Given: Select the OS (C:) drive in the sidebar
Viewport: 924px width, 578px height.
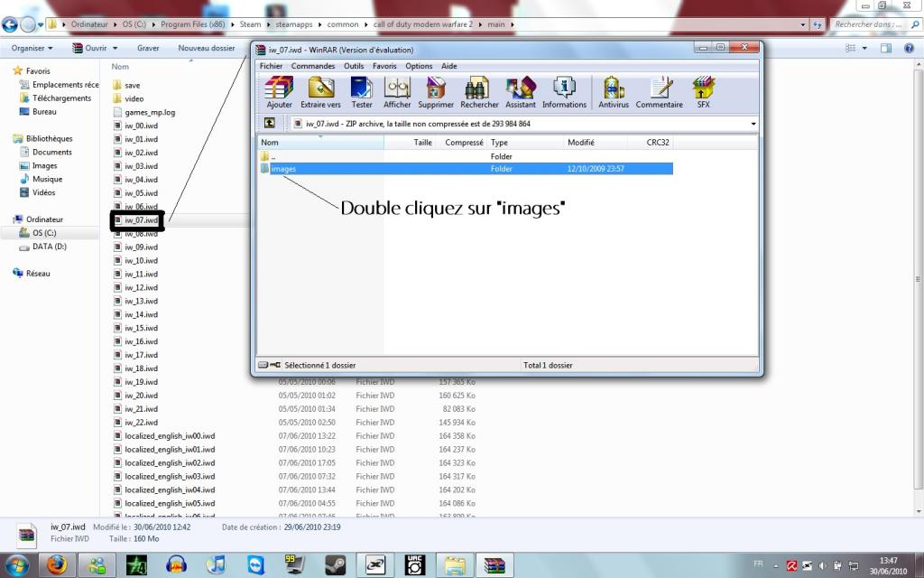Looking at the screenshot, I should click(x=44, y=233).
